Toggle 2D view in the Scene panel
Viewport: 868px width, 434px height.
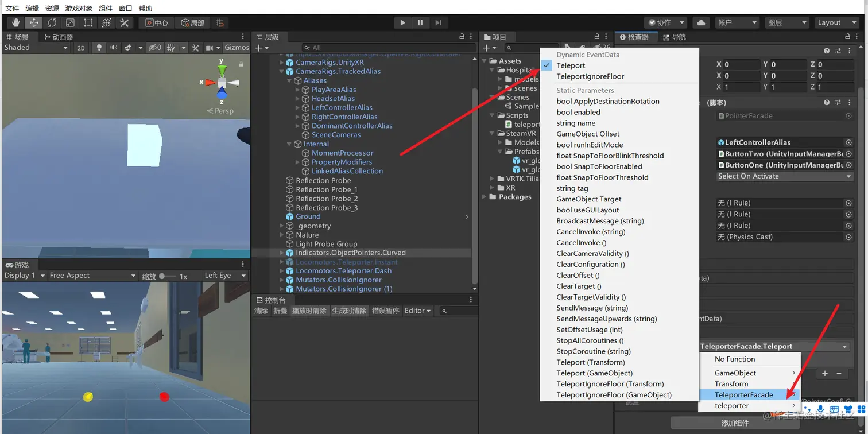coord(81,48)
